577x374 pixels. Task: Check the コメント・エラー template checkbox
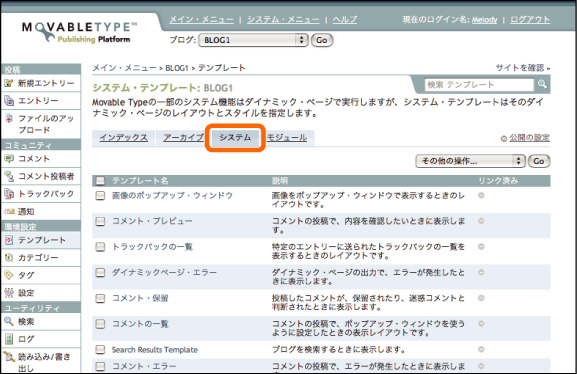pos(100,366)
